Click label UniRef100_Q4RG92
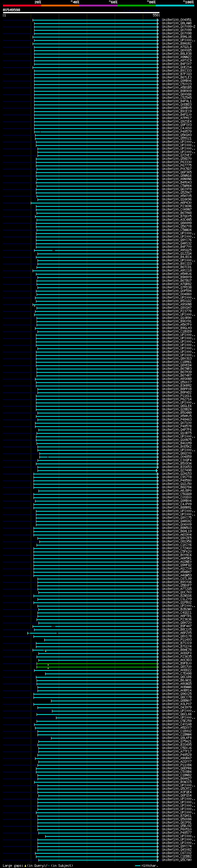 click(x=177, y=521)
